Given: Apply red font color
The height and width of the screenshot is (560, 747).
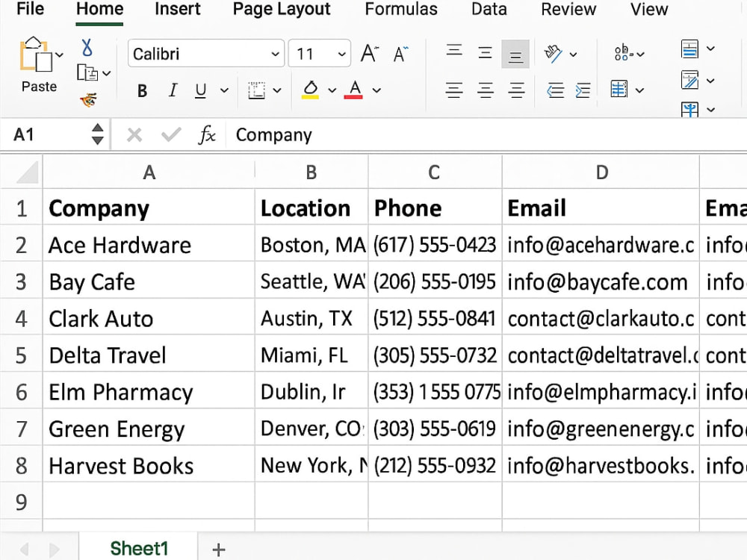Looking at the screenshot, I should pyautogui.click(x=353, y=90).
